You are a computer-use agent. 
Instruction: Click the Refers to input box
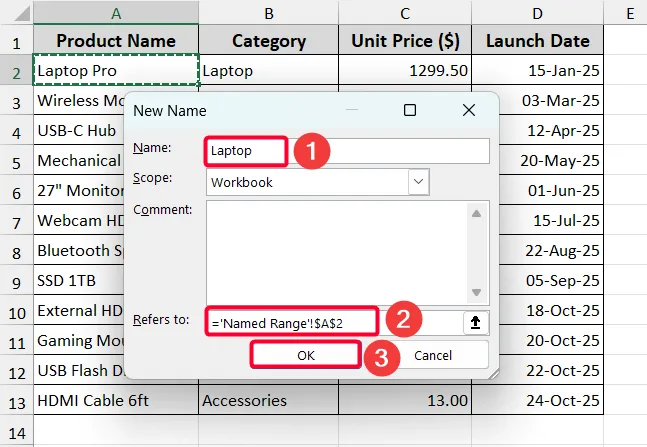pyautogui.click(x=335, y=322)
